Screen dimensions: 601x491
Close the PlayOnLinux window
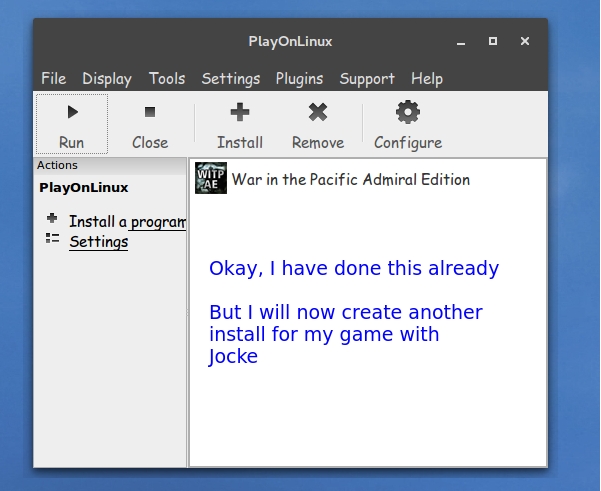click(x=525, y=41)
